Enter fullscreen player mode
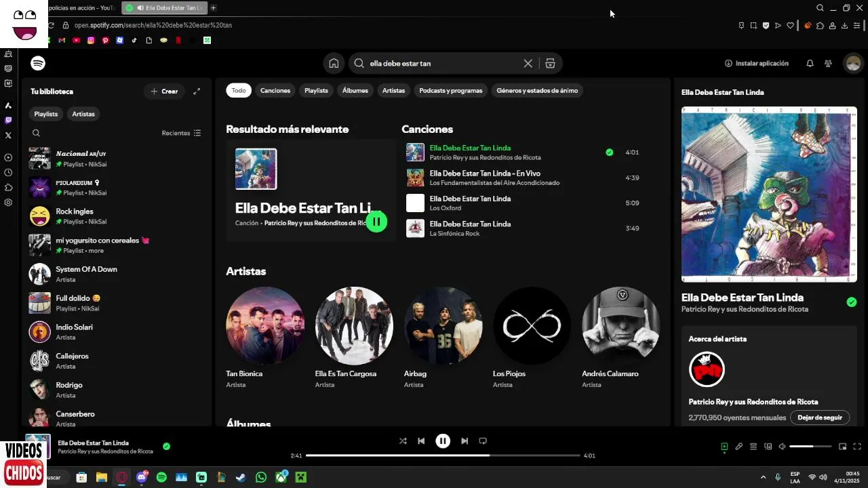 pos(857,447)
